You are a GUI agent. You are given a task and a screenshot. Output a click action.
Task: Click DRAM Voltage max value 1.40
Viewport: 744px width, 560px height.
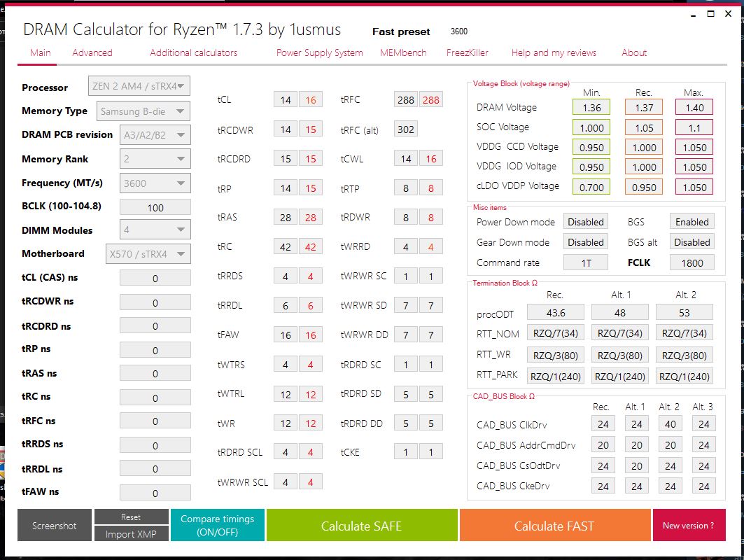click(694, 108)
